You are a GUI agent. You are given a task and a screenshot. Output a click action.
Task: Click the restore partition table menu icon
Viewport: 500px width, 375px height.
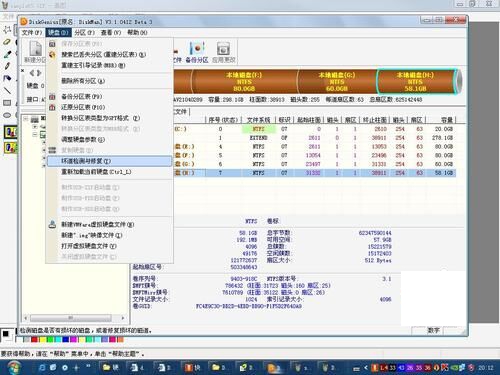point(52,107)
